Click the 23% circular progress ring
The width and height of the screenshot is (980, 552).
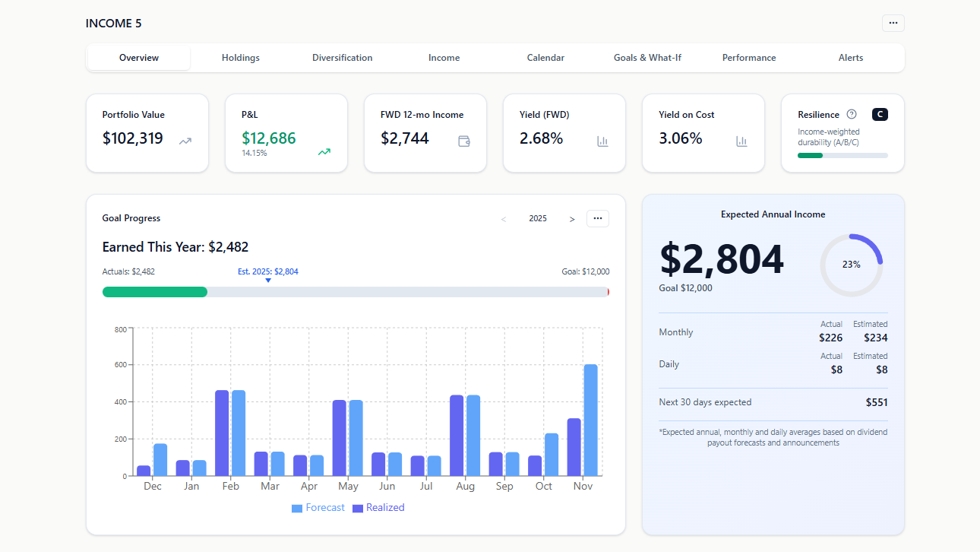pyautogui.click(x=851, y=265)
